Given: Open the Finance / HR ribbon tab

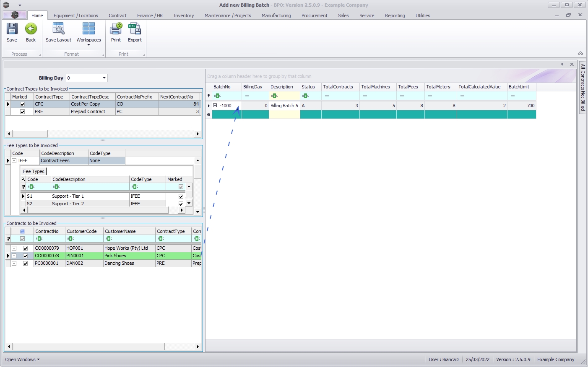Looking at the screenshot, I should pyautogui.click(x=150, y=16).
